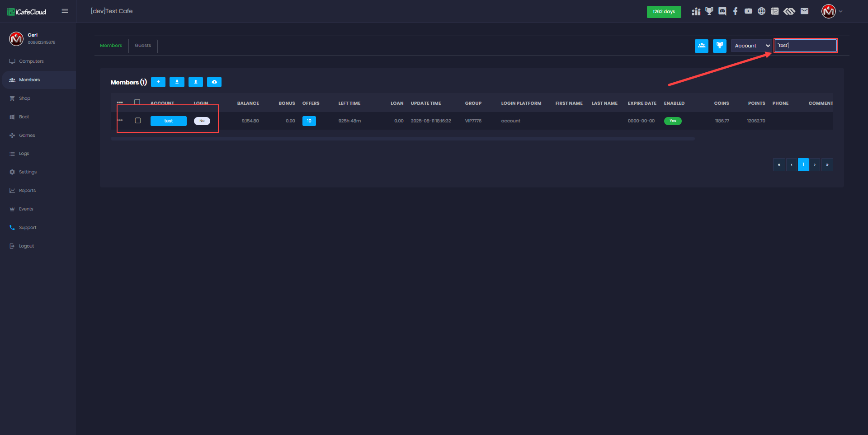This screenshot has height=435, width=868.
Task: Click the trophy icon in the top header
Action: 709,11
